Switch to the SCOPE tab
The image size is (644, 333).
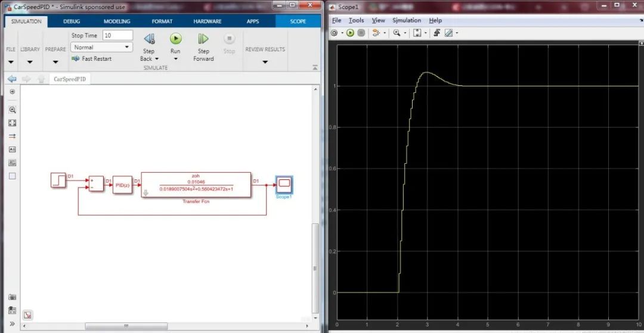point(298,21)
